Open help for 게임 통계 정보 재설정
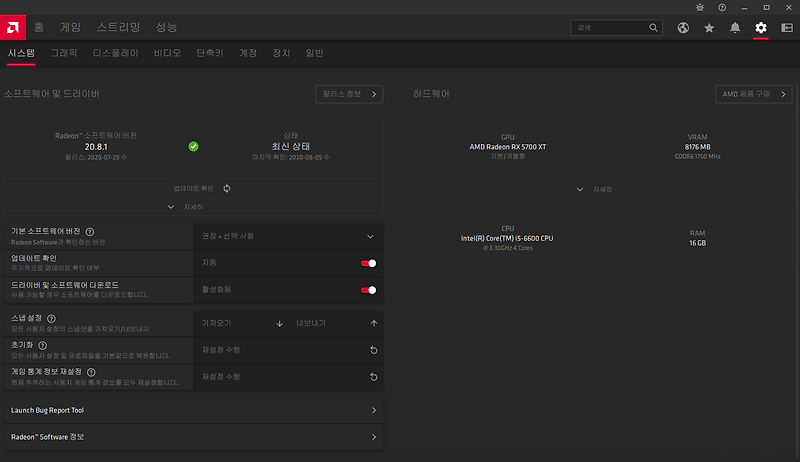The width and height of the screenshot is (800, 462). (x=91, y=372)
